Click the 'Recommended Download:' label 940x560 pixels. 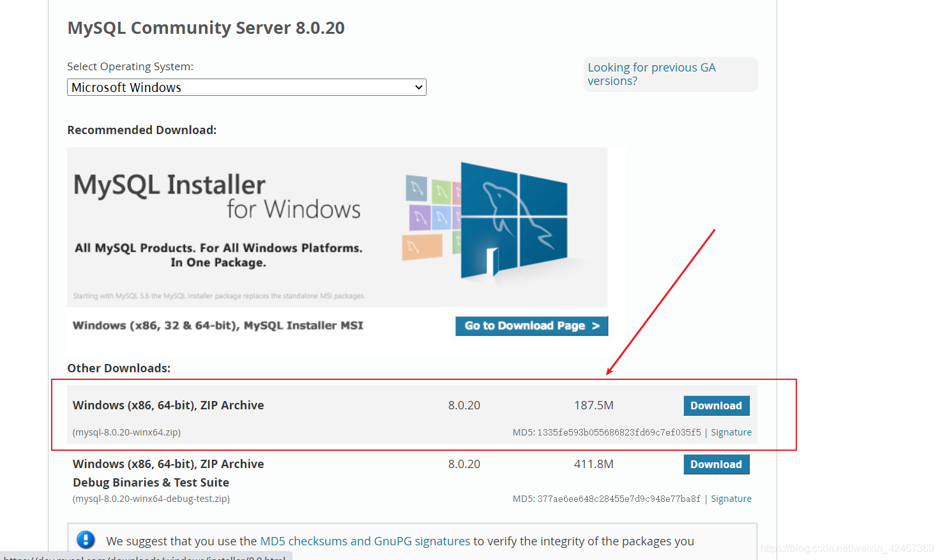coord(142,130)
